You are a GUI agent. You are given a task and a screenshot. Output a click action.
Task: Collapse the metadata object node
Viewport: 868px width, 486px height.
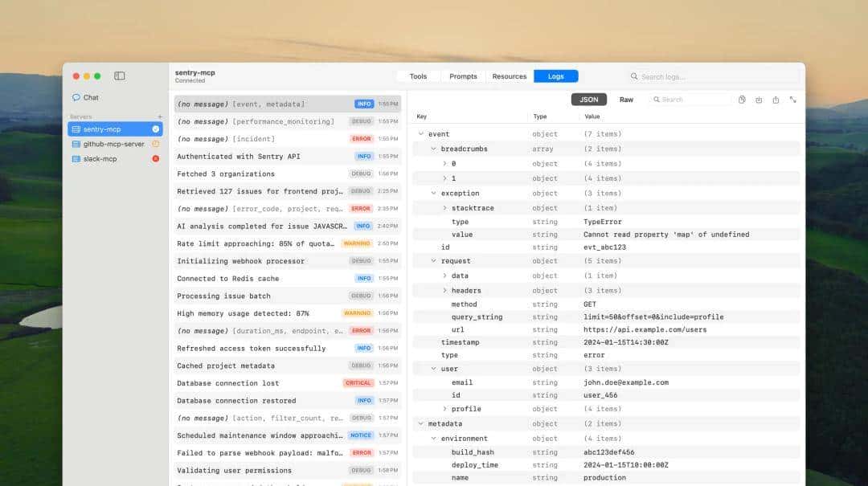coord(420,423)
